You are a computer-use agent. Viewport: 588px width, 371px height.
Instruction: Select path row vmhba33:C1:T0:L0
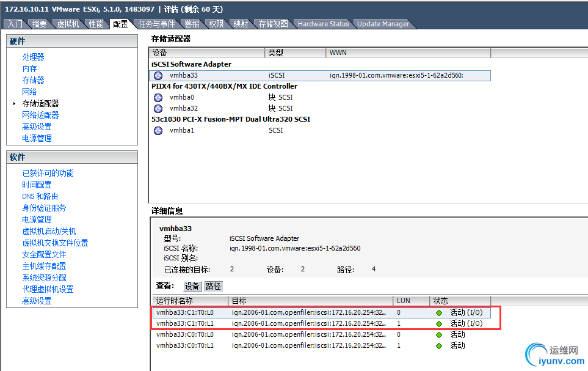click(x=322, y=313)
